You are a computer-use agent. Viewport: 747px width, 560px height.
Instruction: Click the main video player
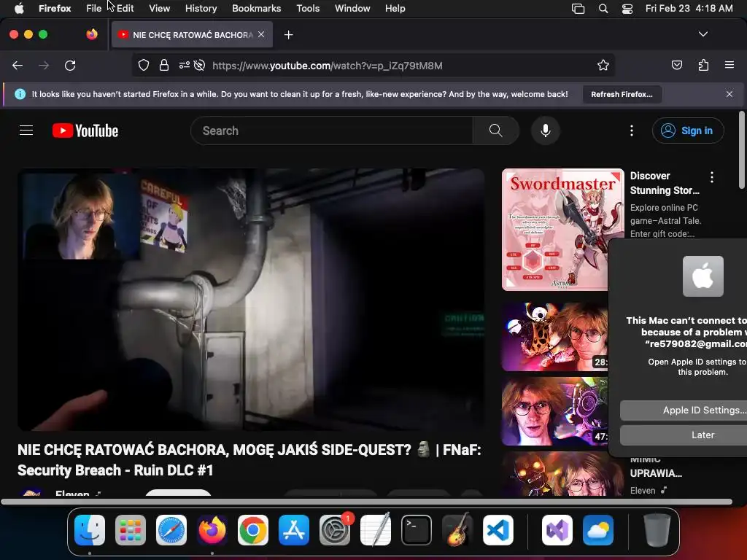tap(251, 300)
